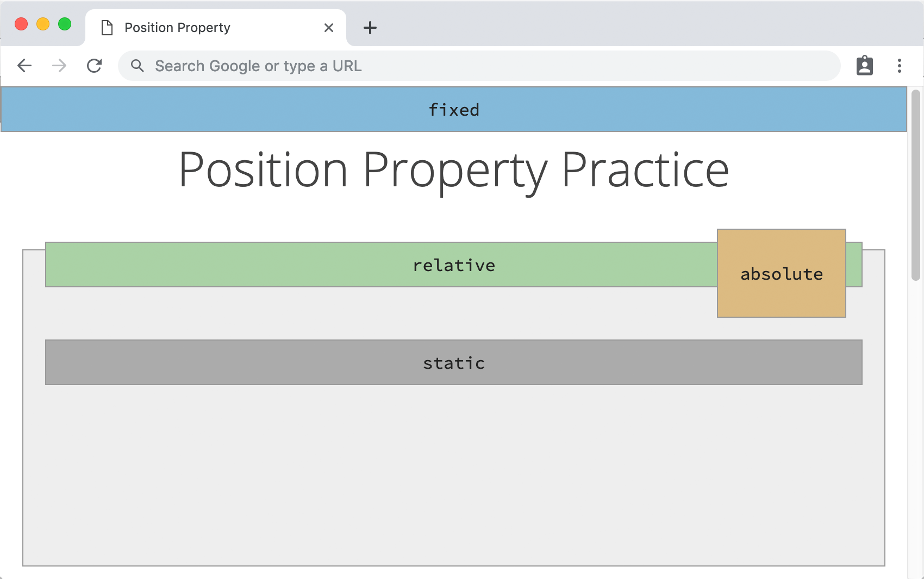Click the Position Property Practice heading
The height and width of the screenshot is (579, 924).
coord(454,169)
